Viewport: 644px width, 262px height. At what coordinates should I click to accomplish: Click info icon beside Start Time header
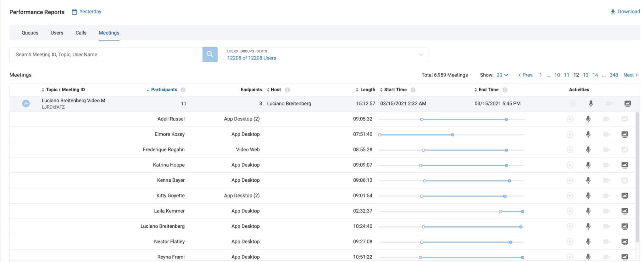(413, 90)
